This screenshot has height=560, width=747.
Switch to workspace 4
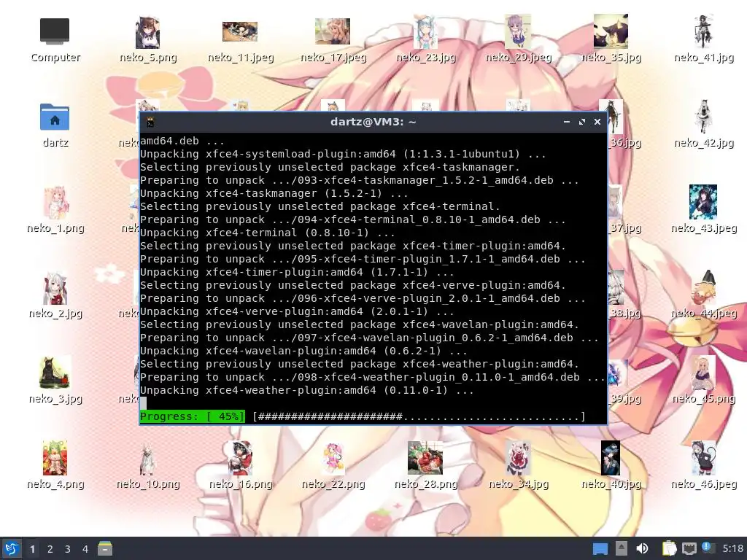(85, 549)
